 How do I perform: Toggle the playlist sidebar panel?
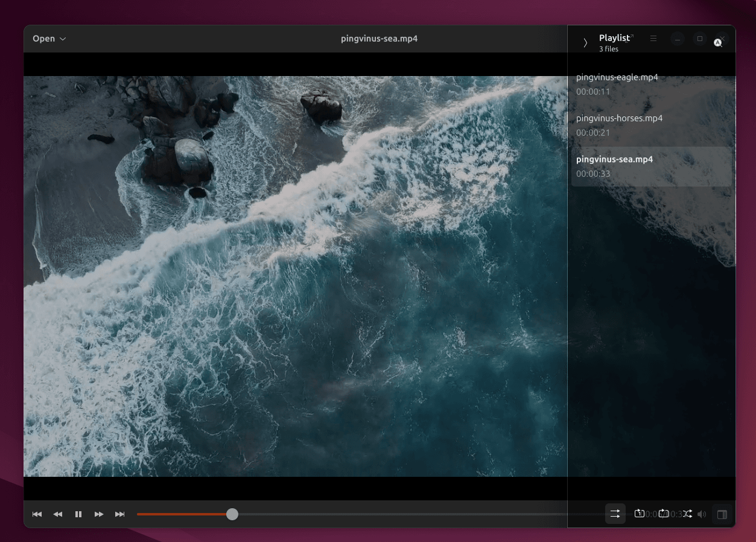pyautogui.click(x=722, y=515)
